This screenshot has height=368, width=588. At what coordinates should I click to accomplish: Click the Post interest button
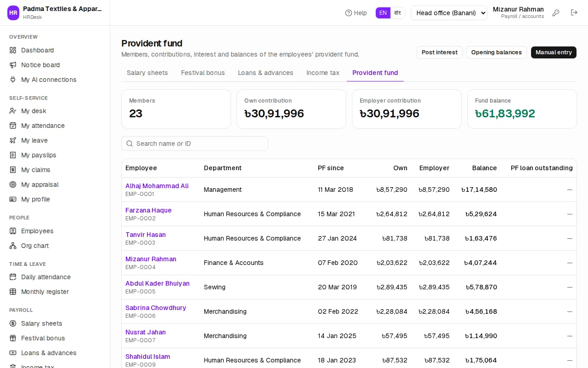(440, 52)
